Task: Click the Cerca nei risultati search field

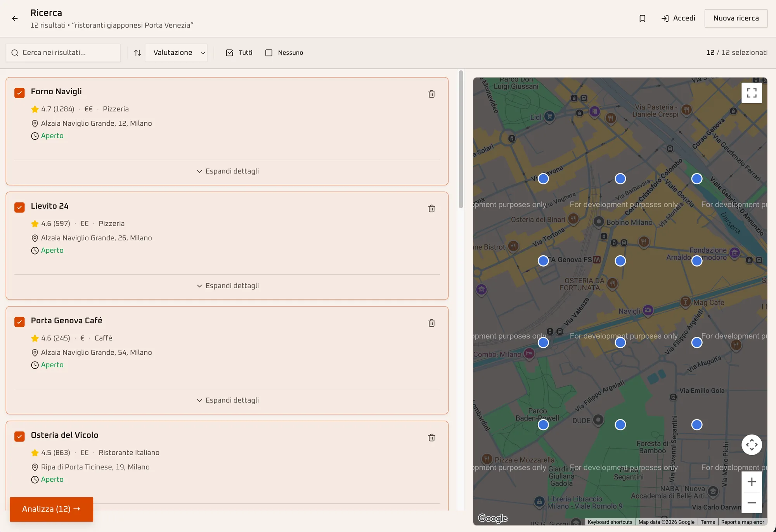Action: point(63,53)
